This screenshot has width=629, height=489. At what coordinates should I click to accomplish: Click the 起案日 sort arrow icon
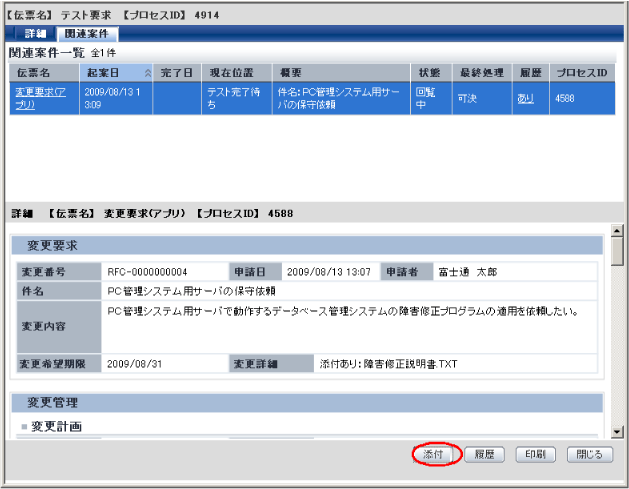[148, 73]
